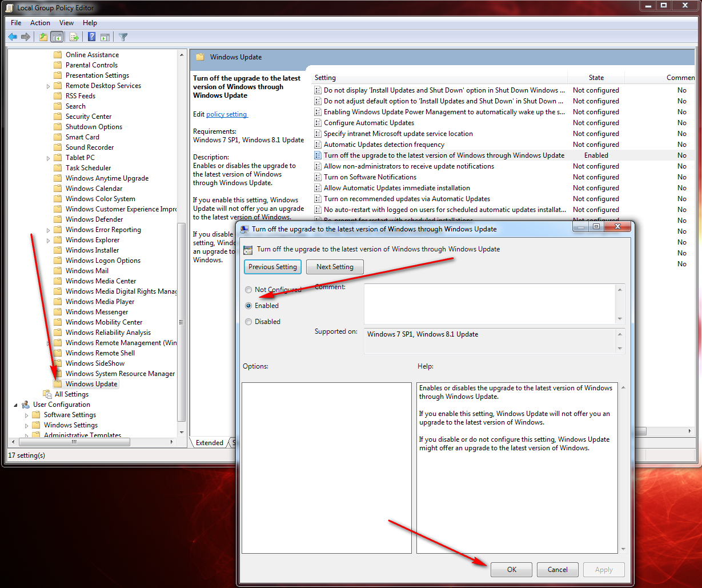Select the Shutdown Options tree item
This screenshot has height=588, width=702.
point(94,127)
